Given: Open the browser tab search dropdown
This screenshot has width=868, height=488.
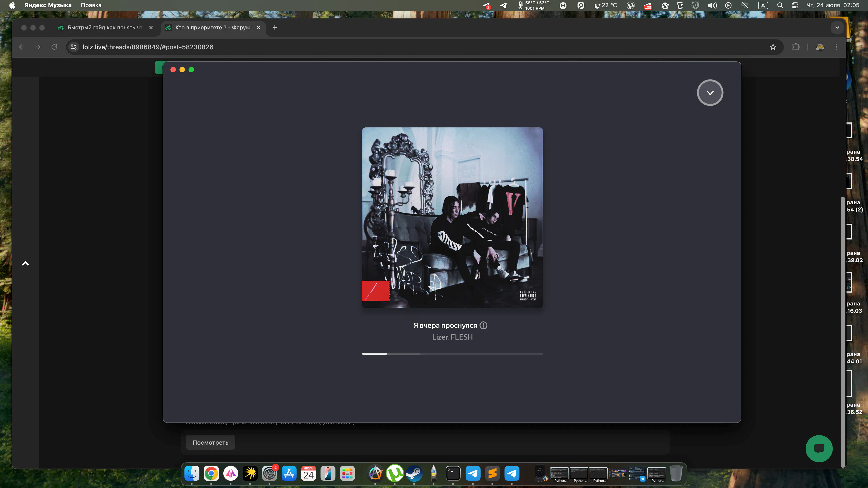Looking at the screenshot, I should [837, 28].
